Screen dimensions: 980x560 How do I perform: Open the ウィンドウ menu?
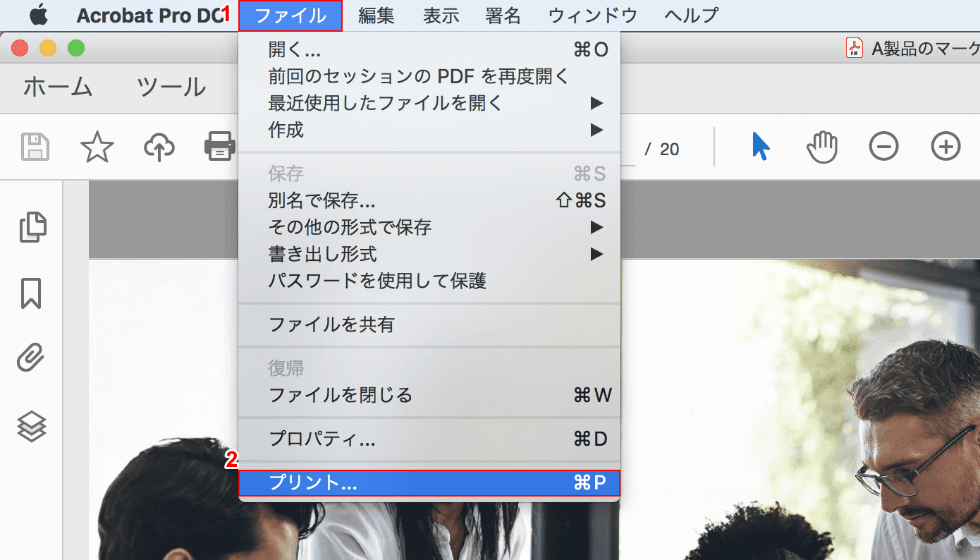tap(593, 16)
